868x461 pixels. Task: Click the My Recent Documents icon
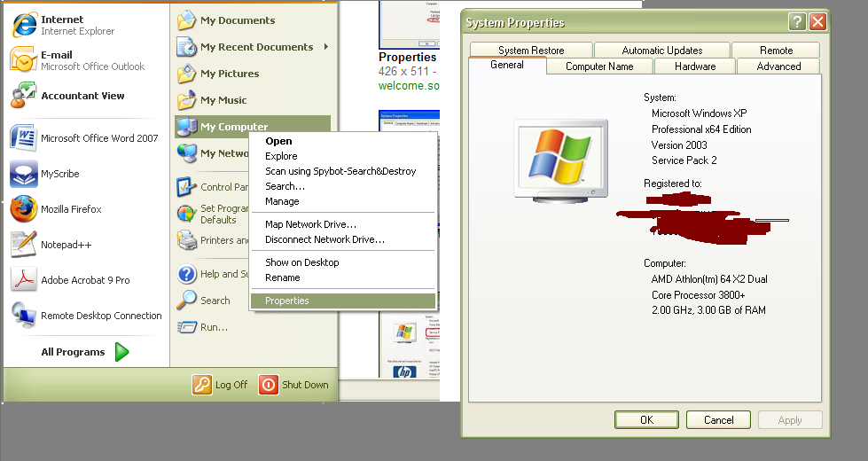pos(187,47)
